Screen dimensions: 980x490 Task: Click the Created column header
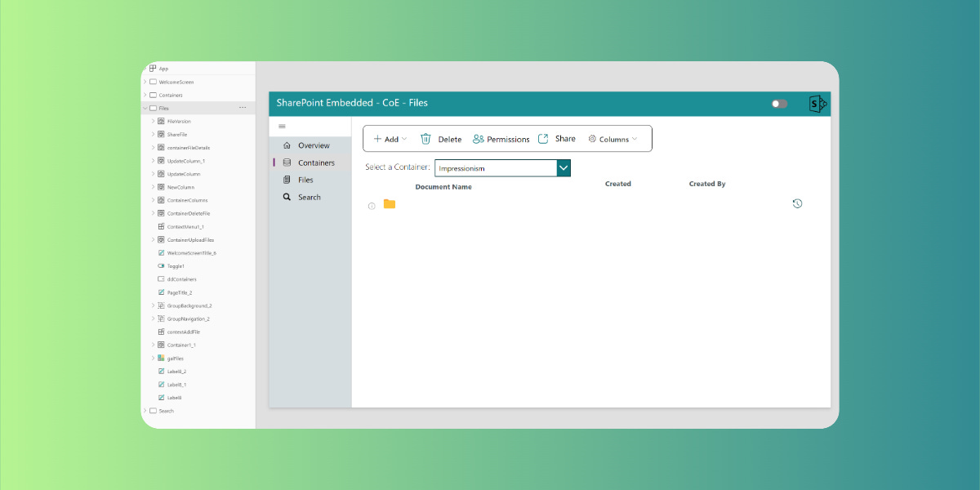pyautogui.click(x=618, y=184)
